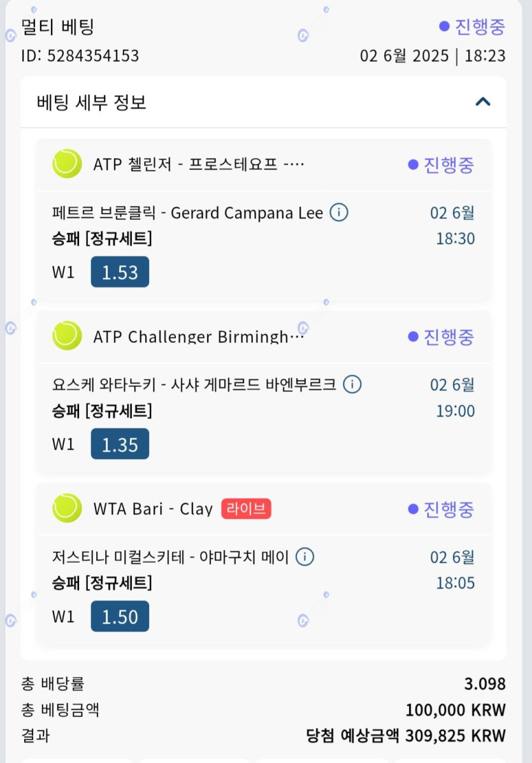Select the 1.53 odds button
Screen dimensions: 532x763
[x=120, y=272]
